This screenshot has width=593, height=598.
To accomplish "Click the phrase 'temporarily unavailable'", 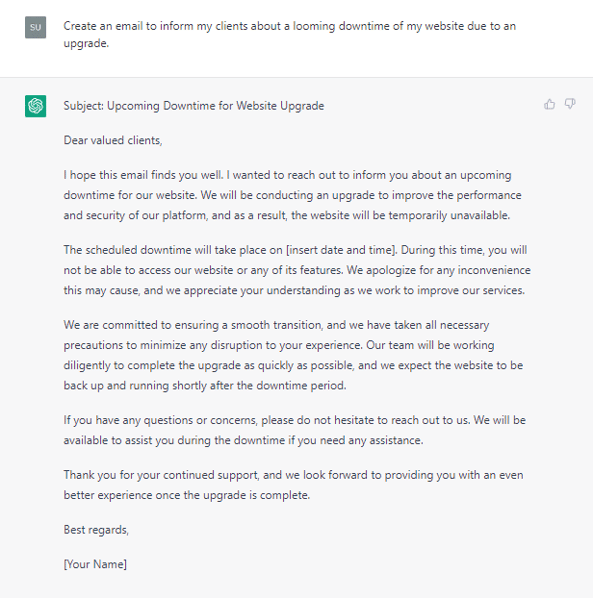I will click(449, 215).
